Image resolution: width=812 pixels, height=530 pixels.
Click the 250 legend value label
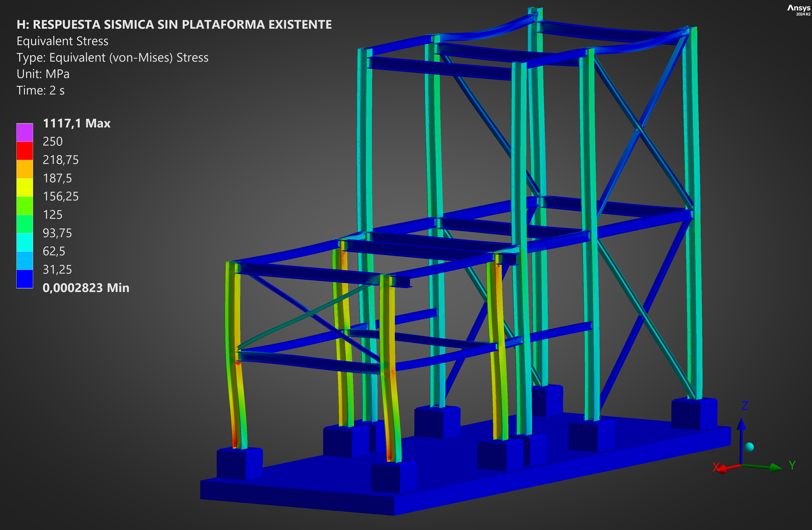click(x=52, y=141)
